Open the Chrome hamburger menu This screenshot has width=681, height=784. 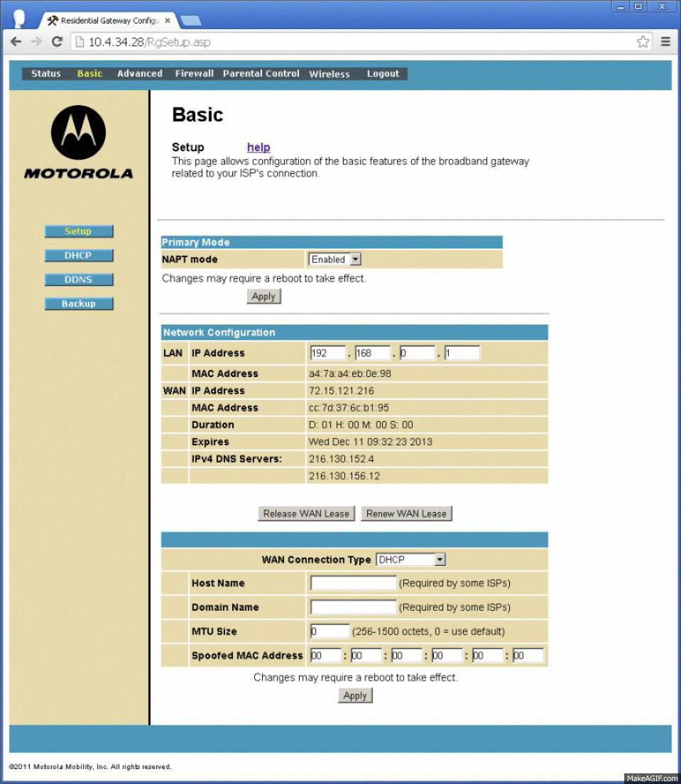tap(666, 42)
